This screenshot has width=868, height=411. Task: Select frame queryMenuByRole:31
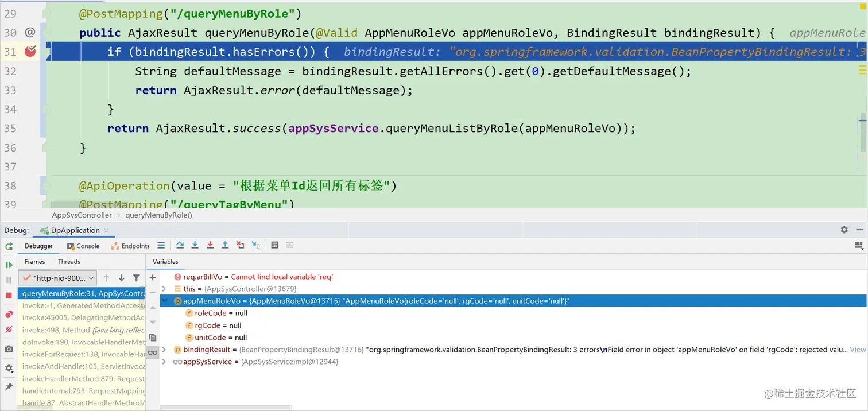pos(81,293)
